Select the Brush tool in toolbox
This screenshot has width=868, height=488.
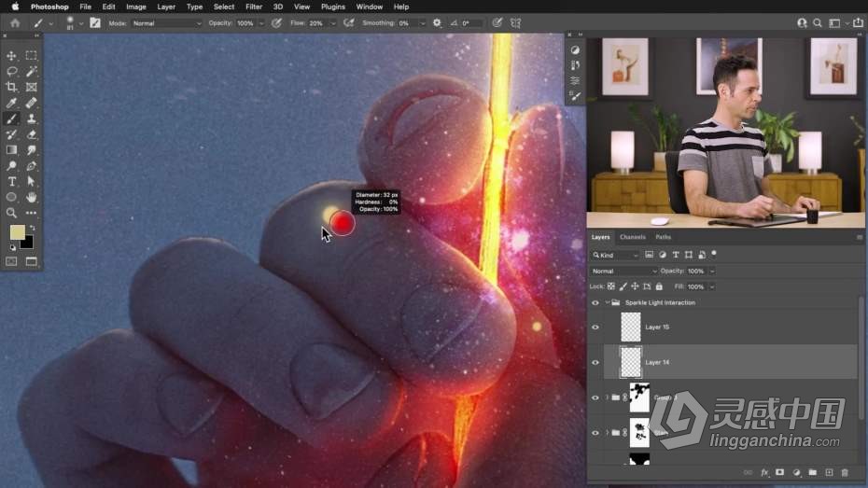click(11, 119)
